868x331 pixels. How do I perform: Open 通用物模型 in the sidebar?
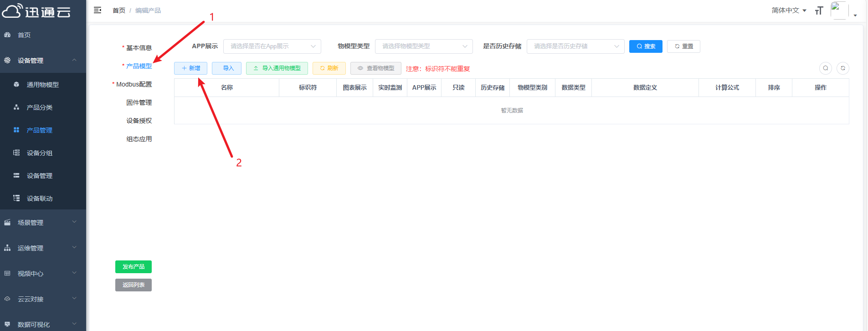[x=42, y=85]
